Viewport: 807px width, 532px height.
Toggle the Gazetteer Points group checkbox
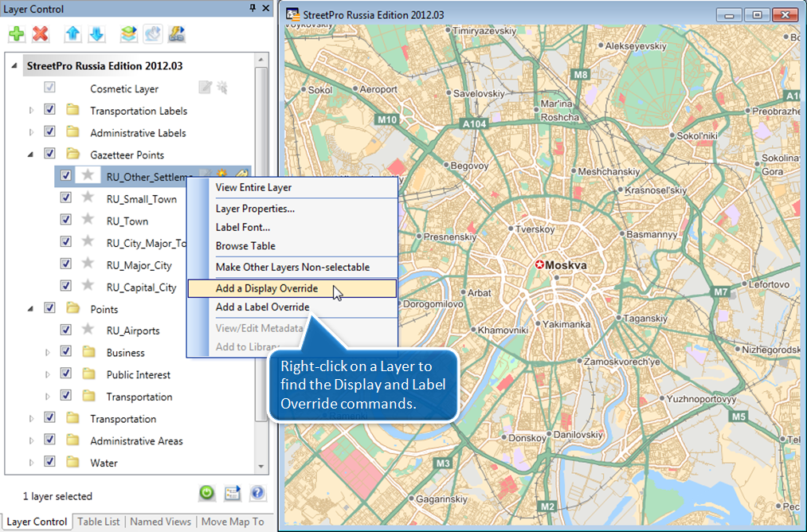click(49, 154)
